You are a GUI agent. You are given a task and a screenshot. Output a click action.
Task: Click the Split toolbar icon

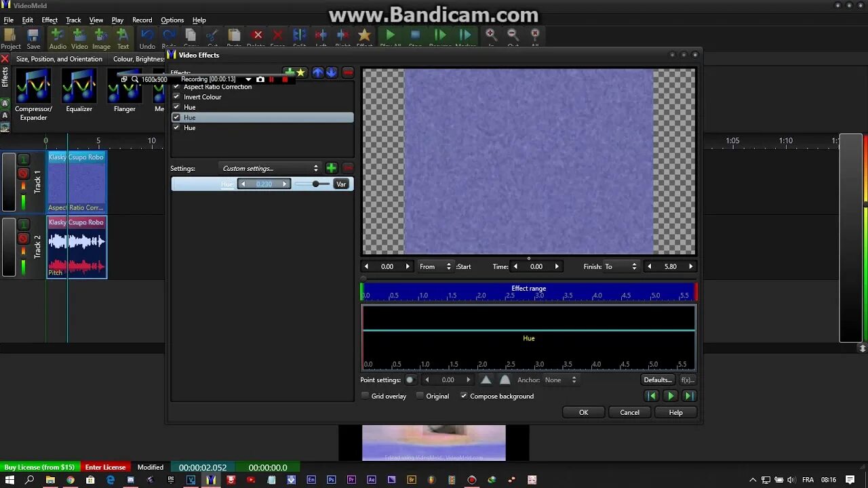(300, 35)
